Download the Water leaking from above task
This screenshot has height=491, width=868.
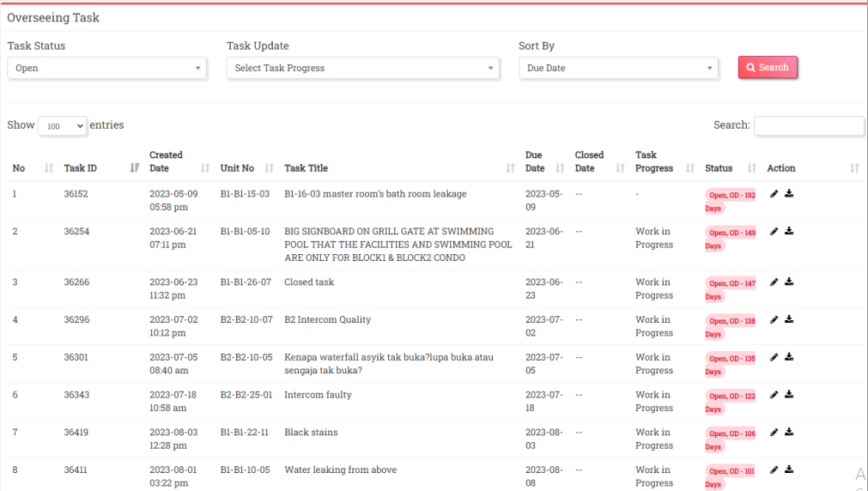click(789, 470)
